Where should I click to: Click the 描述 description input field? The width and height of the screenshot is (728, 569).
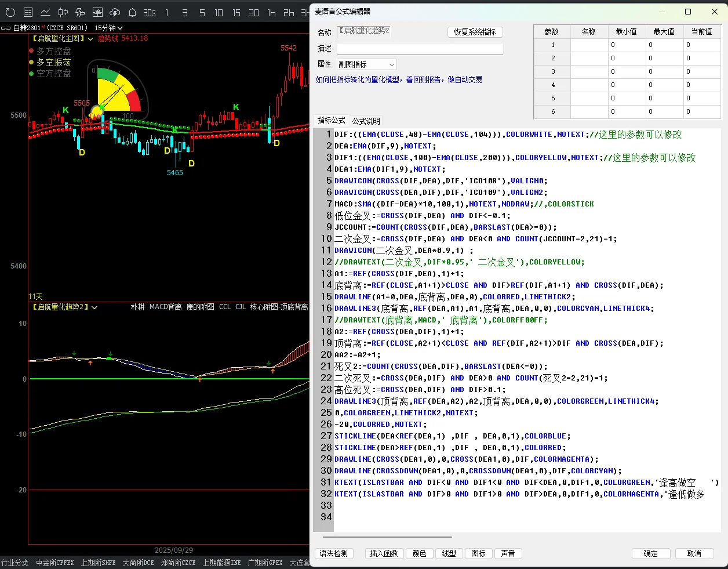pyautogui.click(x=420, y=49)
